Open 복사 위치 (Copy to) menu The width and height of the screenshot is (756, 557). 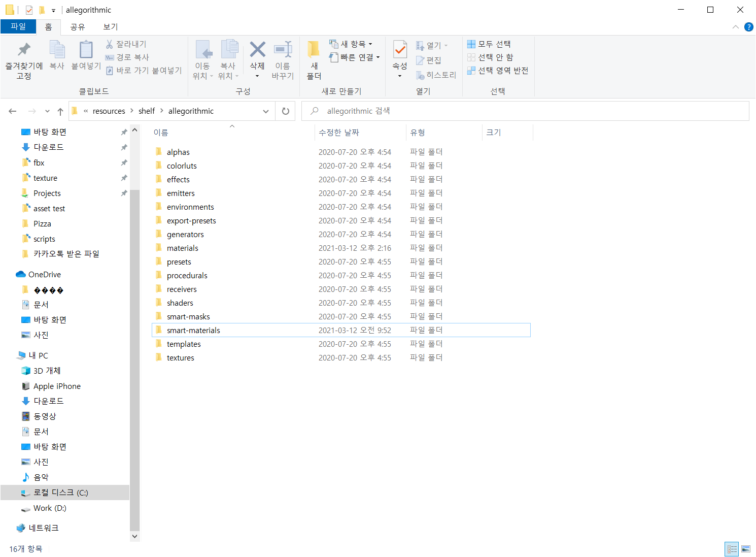[228, 60]
